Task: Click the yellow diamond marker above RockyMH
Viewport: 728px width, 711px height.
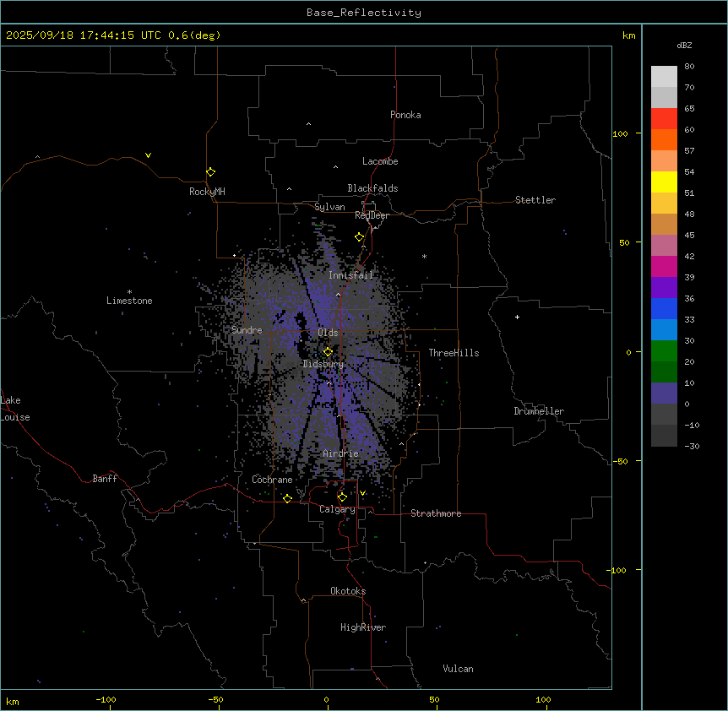Action: click(210, 171)
